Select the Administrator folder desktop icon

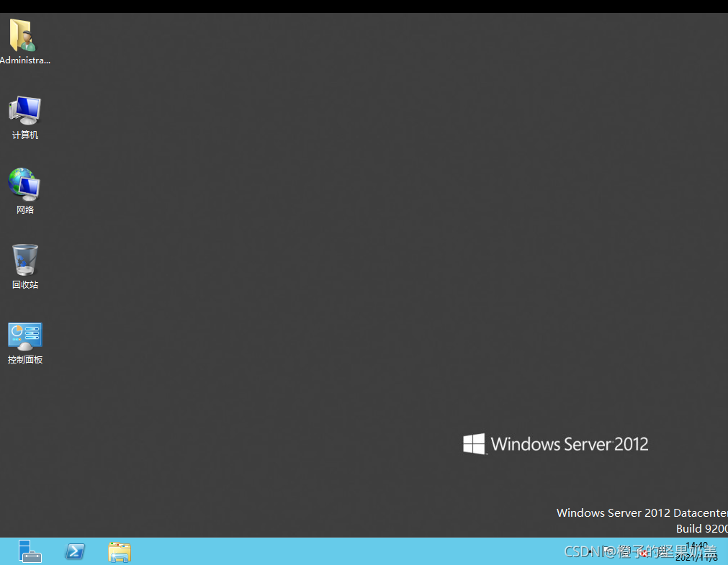pos(24,42)
